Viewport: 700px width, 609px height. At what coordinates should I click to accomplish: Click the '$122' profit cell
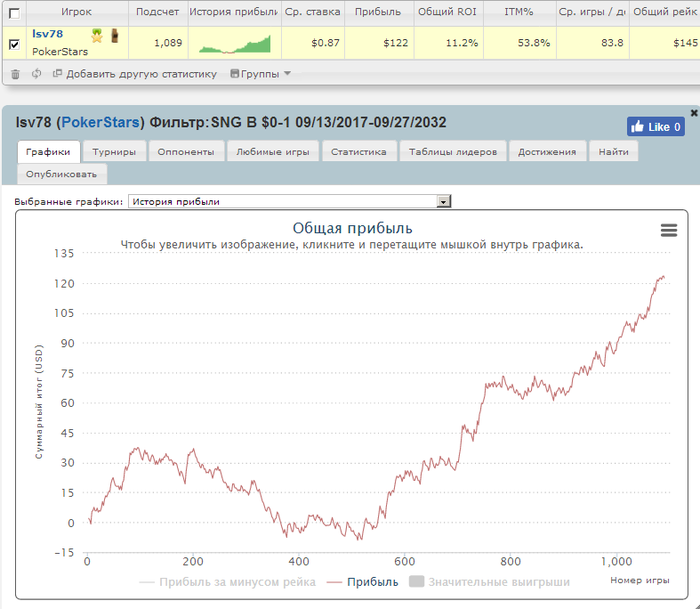(x=379, y=43)
